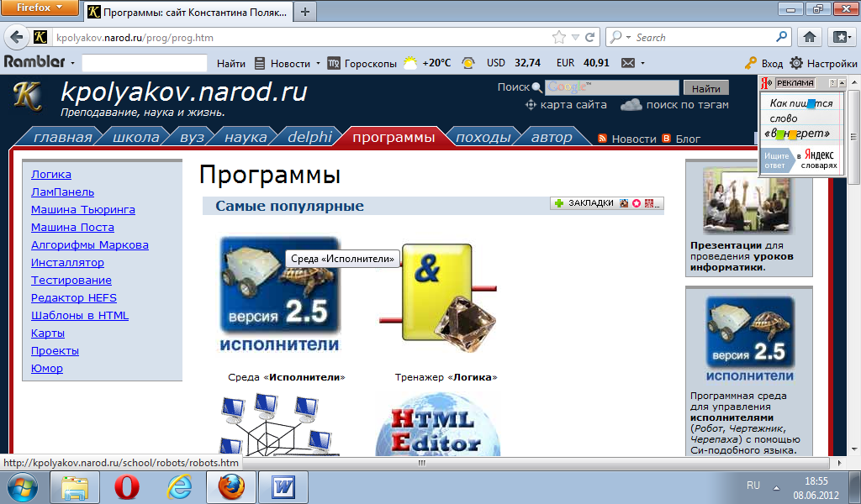The height and width of the screenshot is (504, 861).
Task: Click the Rambler mail envelope icon
Action: click(x=627, y=63)
